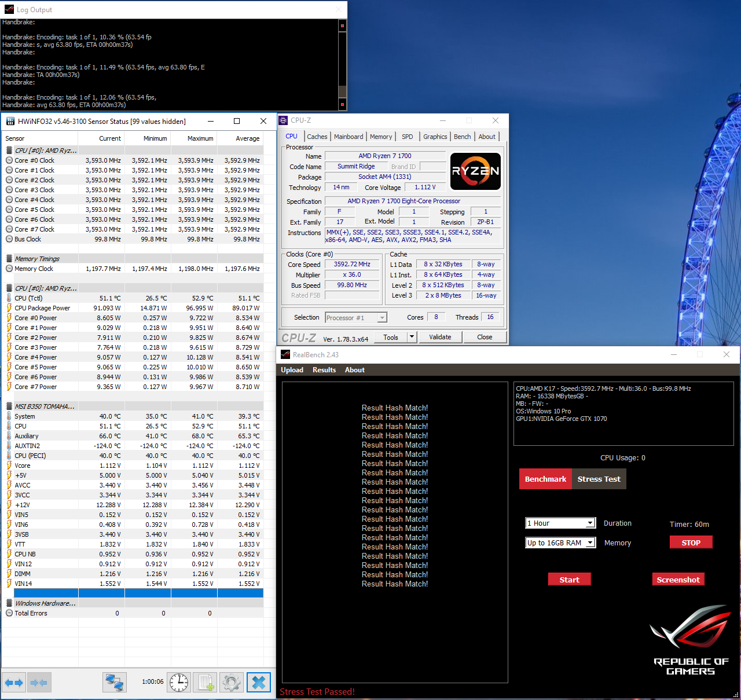Click the Log Output window icon
741x700 pixels.
(x=9, y=9)
